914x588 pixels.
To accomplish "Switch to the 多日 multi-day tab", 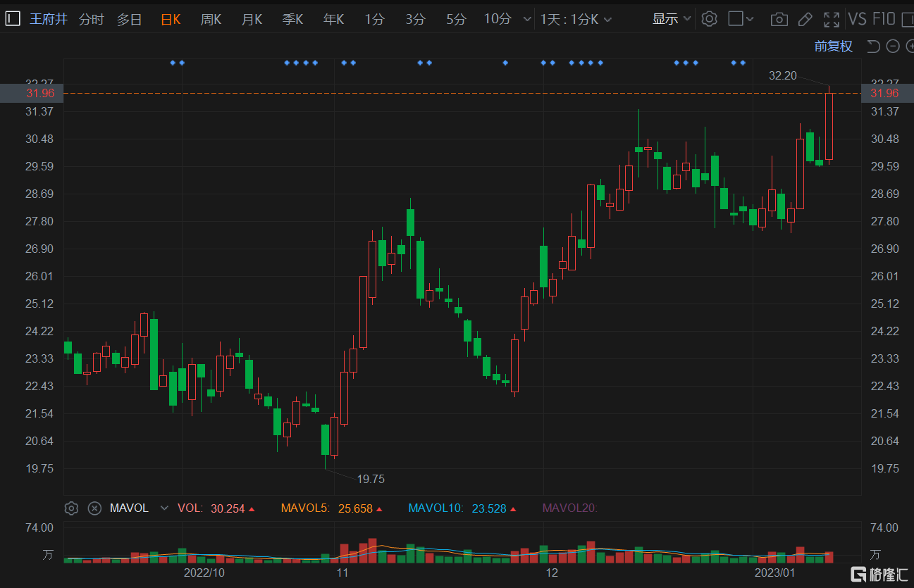I will 129,20.
